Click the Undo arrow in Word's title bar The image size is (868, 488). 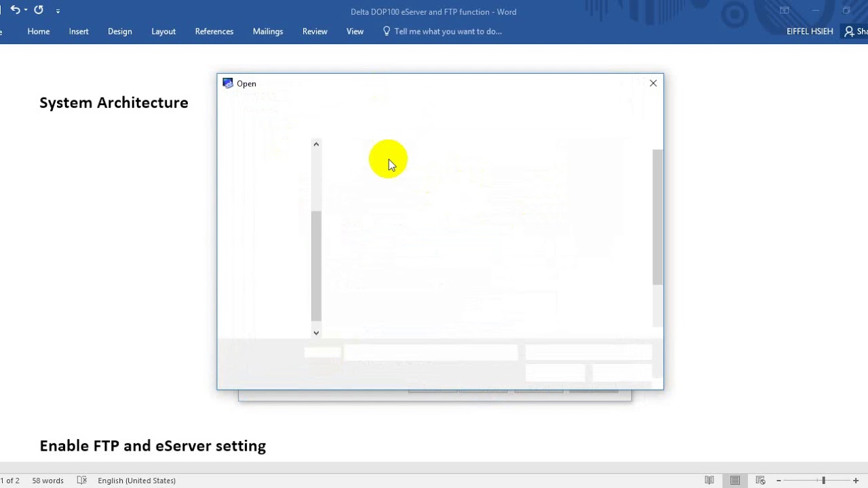(15, 10)
